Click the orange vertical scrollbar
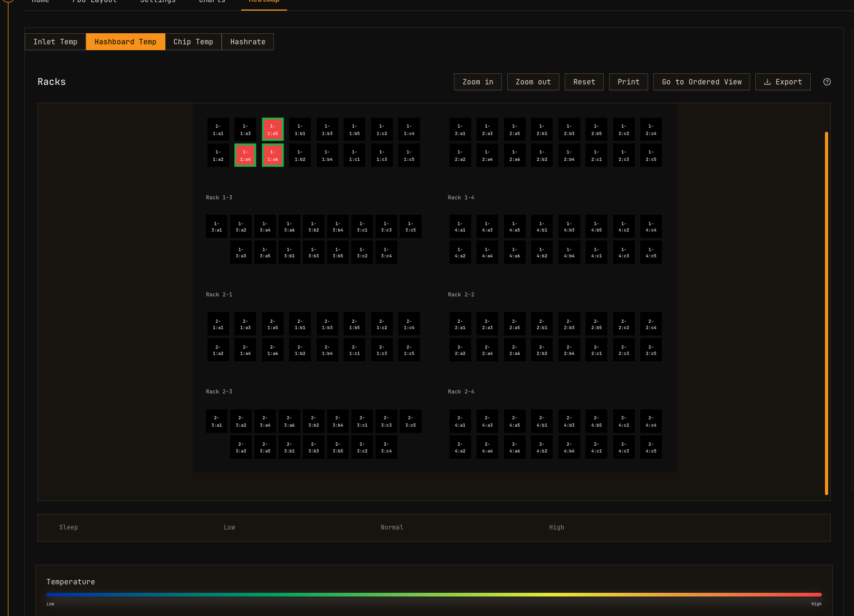Image resolution: width=854 pixels, height=616 pixels. click(x=826, y=313)
